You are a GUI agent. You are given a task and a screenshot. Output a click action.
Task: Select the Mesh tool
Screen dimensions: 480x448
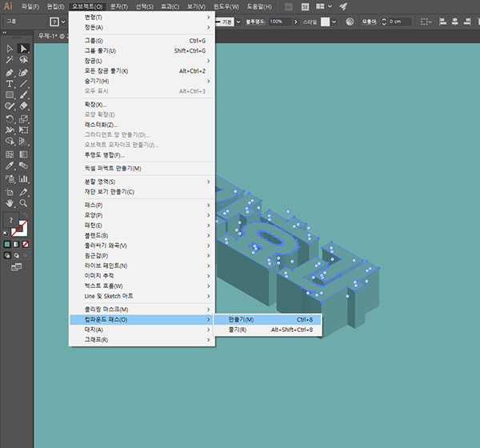tap(10, 154)
